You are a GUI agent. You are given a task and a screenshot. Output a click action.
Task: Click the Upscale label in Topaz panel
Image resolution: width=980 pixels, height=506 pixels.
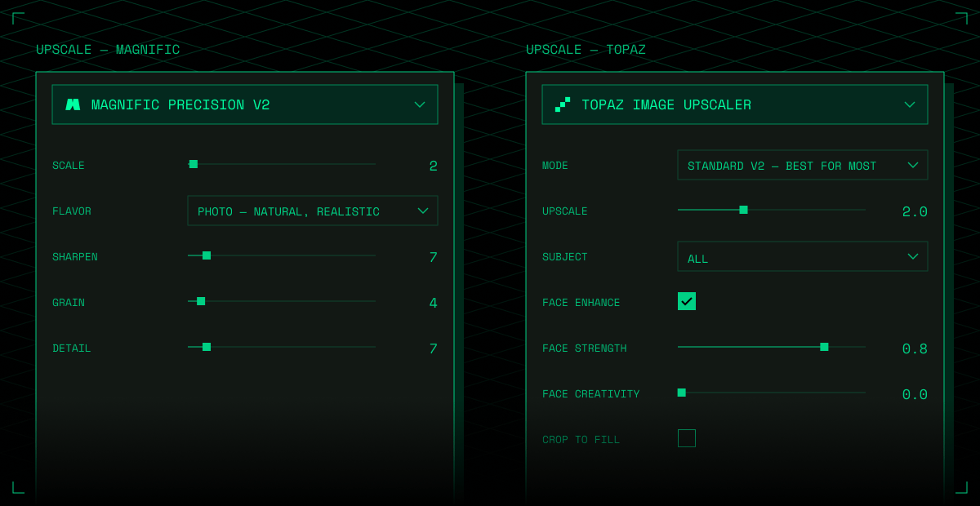[565, 211]
